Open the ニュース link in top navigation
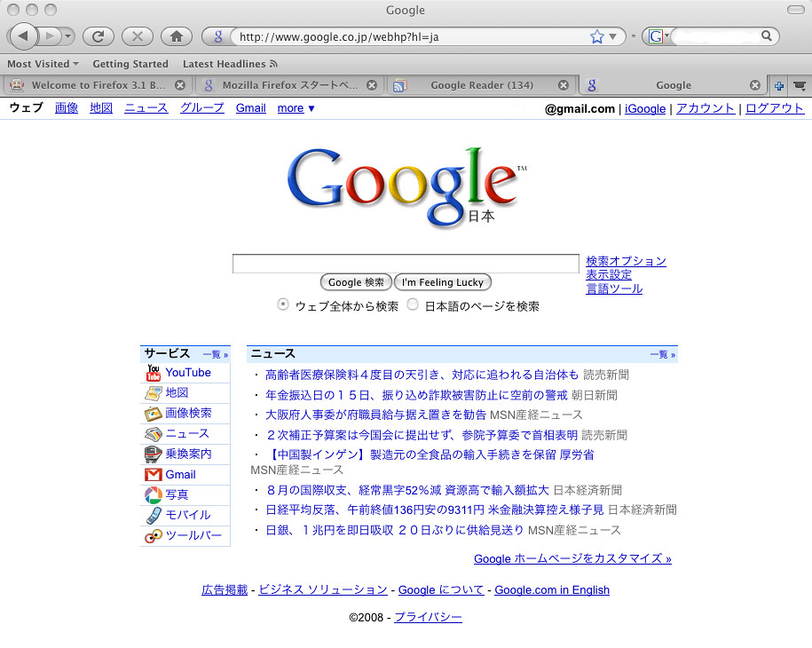 [146, 107]
